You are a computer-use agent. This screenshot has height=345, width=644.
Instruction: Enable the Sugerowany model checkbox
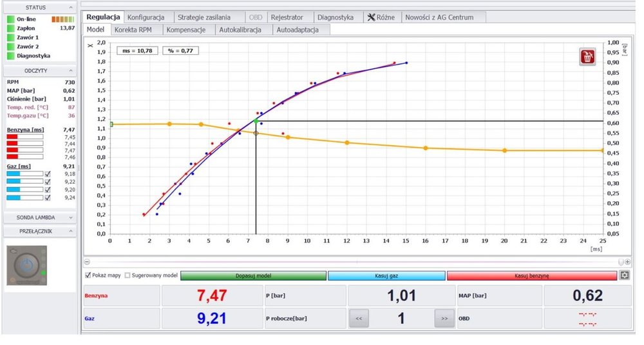click(128, 275)
